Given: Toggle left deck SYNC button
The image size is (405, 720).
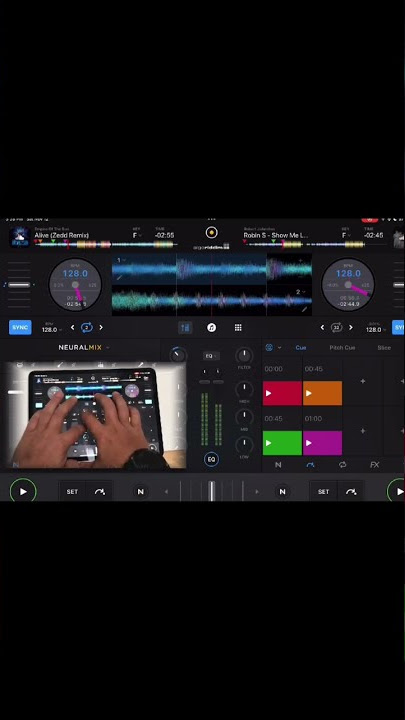Looking at the screenshot, I should coord(20,327).
